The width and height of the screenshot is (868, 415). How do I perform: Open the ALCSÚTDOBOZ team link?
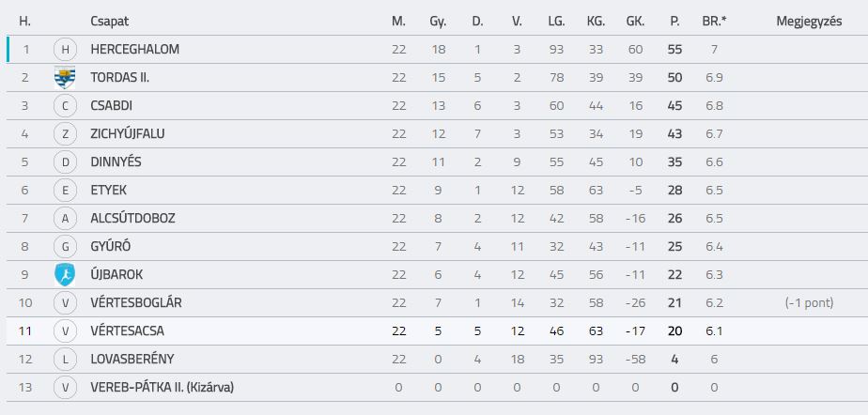[132, 218]
